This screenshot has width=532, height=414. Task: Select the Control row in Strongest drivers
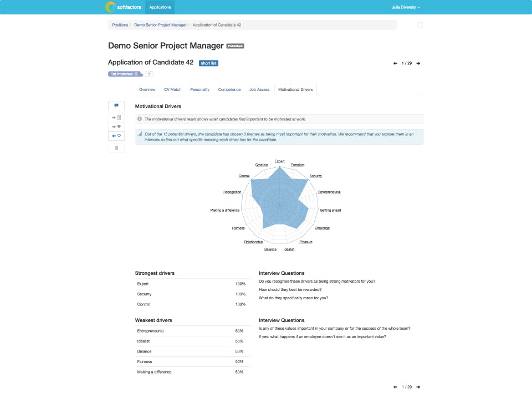coord(192,304)
